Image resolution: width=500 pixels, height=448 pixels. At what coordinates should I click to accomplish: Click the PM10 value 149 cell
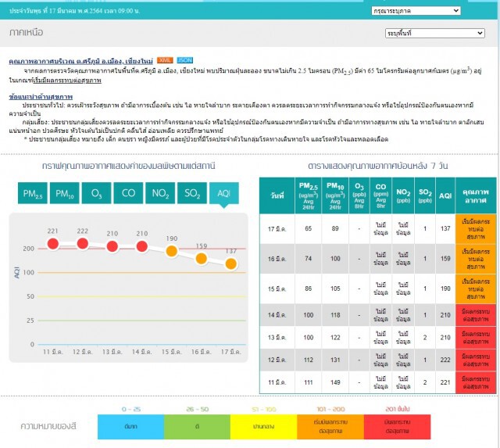pyautogui.click(x=335, y=382)
